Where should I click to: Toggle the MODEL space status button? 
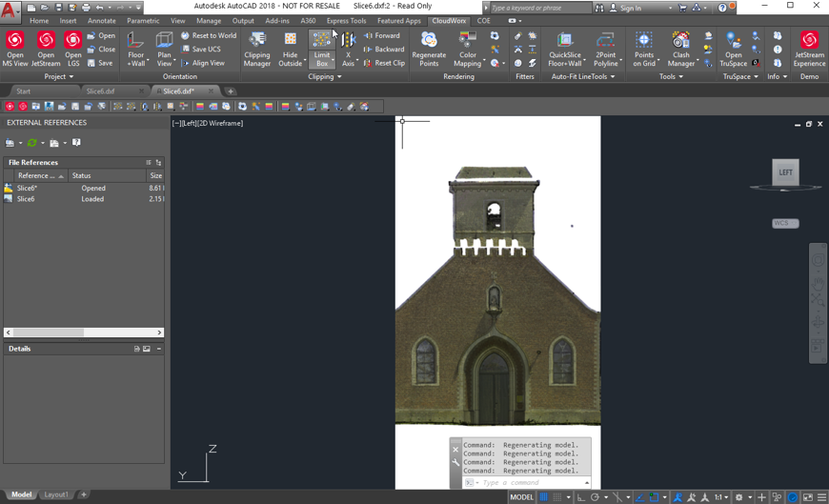(521, 497)
